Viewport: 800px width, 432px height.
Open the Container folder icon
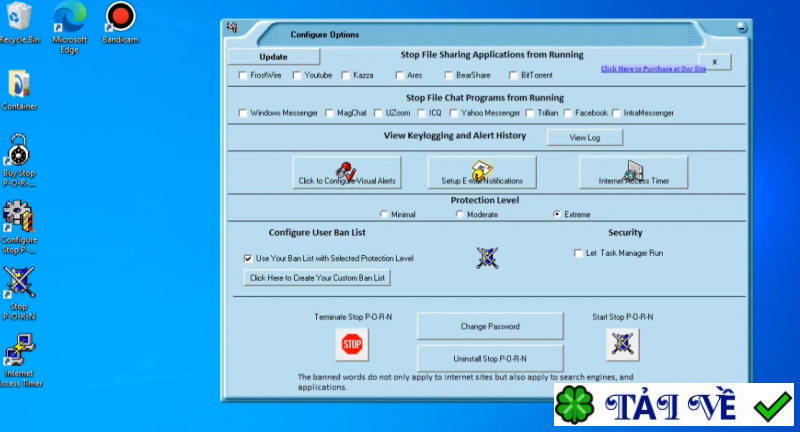(x=19, y=90)
